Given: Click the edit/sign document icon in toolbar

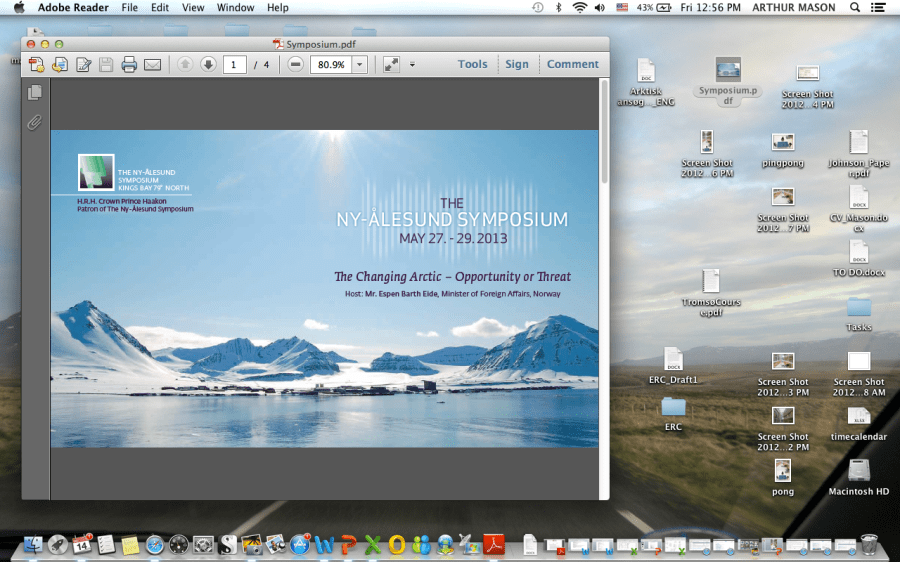Looking at the screenshot, I should [x=83, y=65].
